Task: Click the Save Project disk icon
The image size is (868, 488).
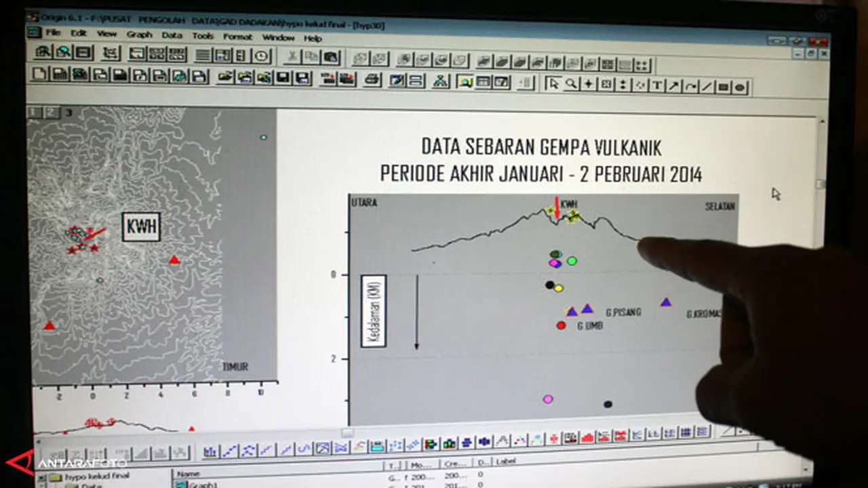Action: 283,77
